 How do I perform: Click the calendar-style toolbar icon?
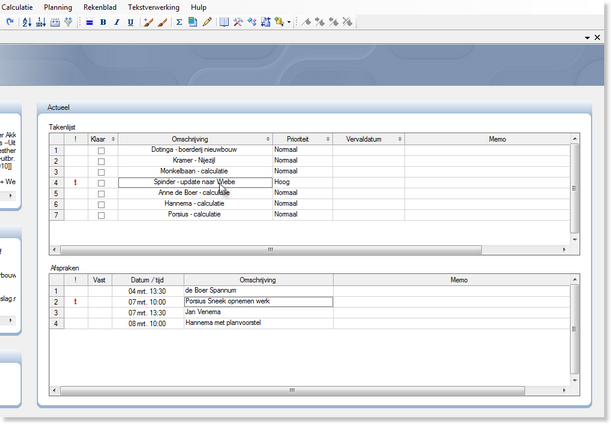coord(55,22)
